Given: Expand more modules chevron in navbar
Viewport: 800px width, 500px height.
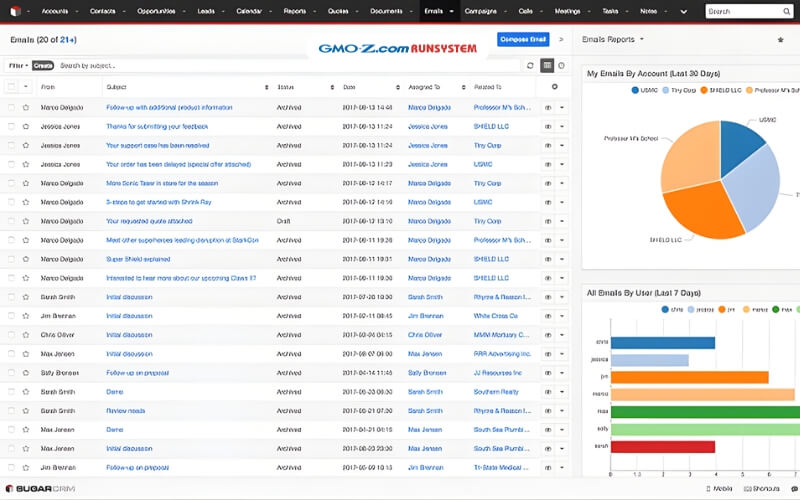Looking at the screenshot, I should click(684, 11).
